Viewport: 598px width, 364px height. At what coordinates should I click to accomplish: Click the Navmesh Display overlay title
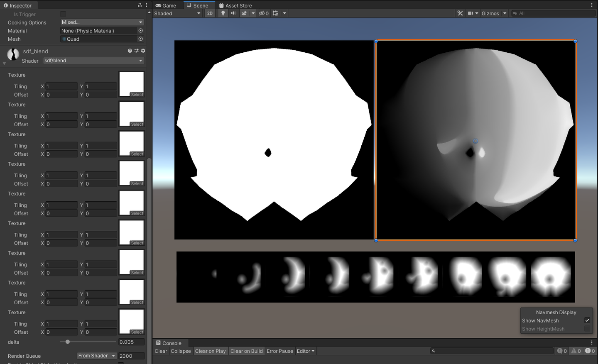[x=556, y=312]
